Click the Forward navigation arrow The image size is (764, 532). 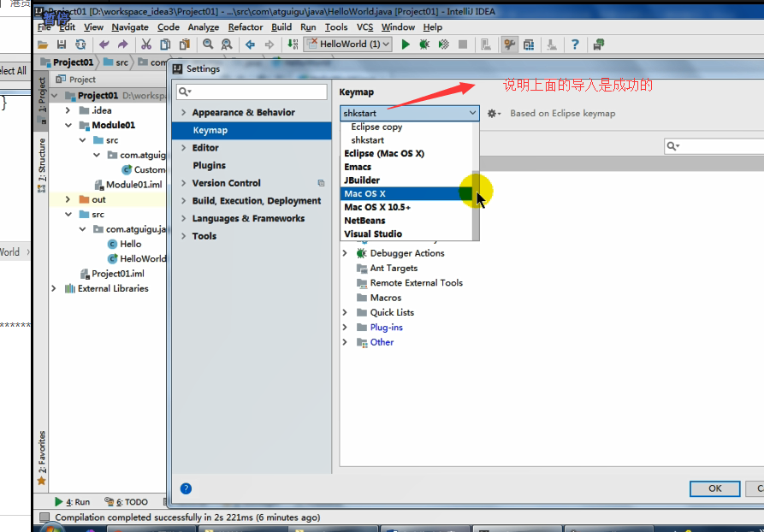(269, 44)
